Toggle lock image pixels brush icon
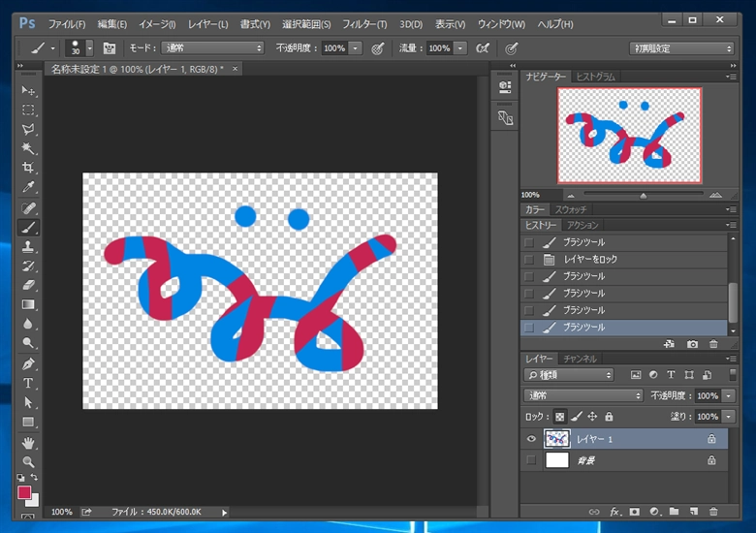This screenshot has height=533, width=756. 577,417
